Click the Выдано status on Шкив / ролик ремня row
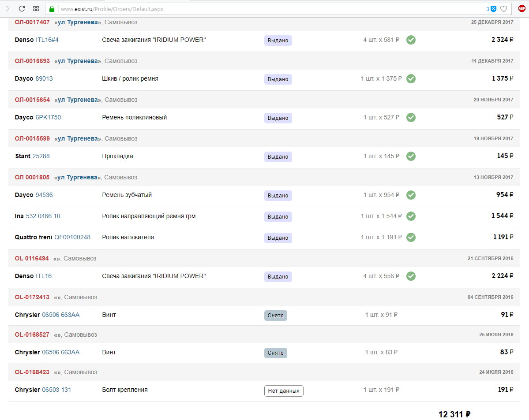 [278, 79]
